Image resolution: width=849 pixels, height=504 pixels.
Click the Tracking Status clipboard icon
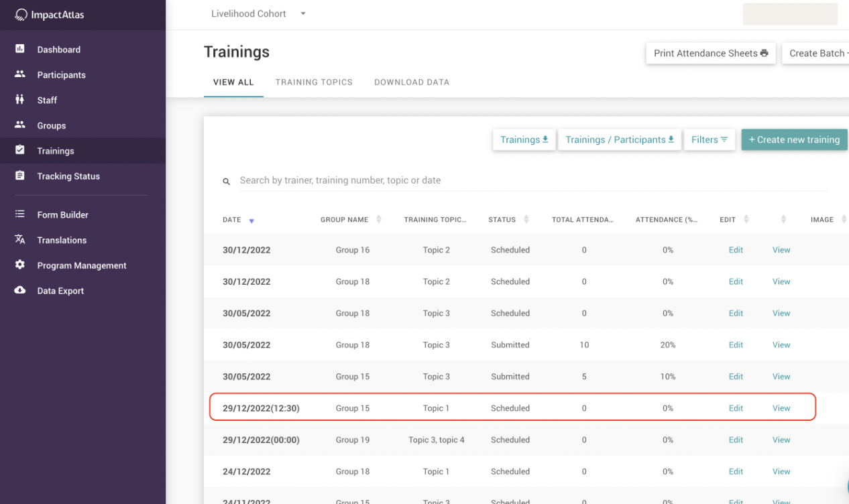(x=20, y=176)
